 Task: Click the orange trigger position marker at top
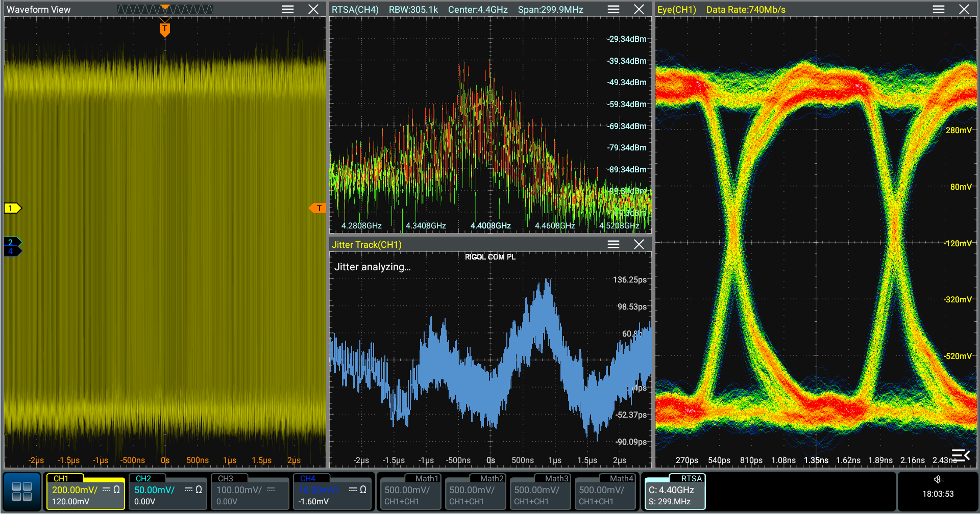[164, 29]
